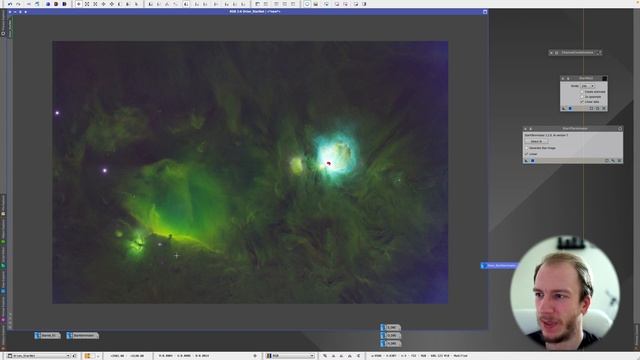Click the Select AI button in StarXTerminator
Screen dimensions: 640x360
[x=536, y=141]
